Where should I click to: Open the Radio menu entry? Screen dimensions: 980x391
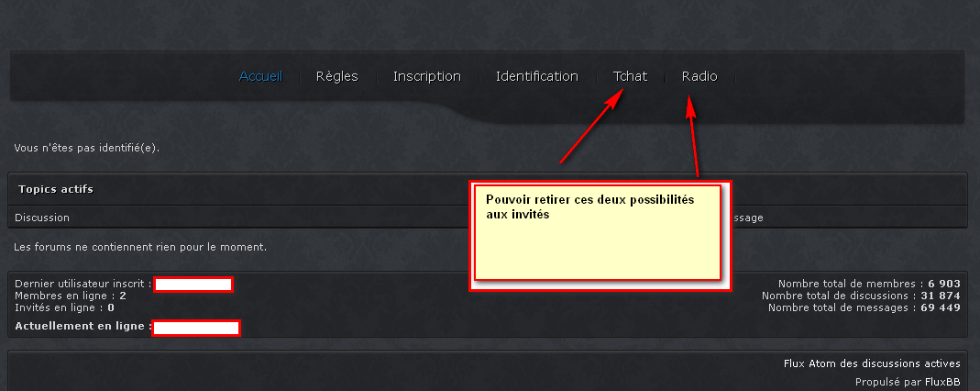pos(699,76)
